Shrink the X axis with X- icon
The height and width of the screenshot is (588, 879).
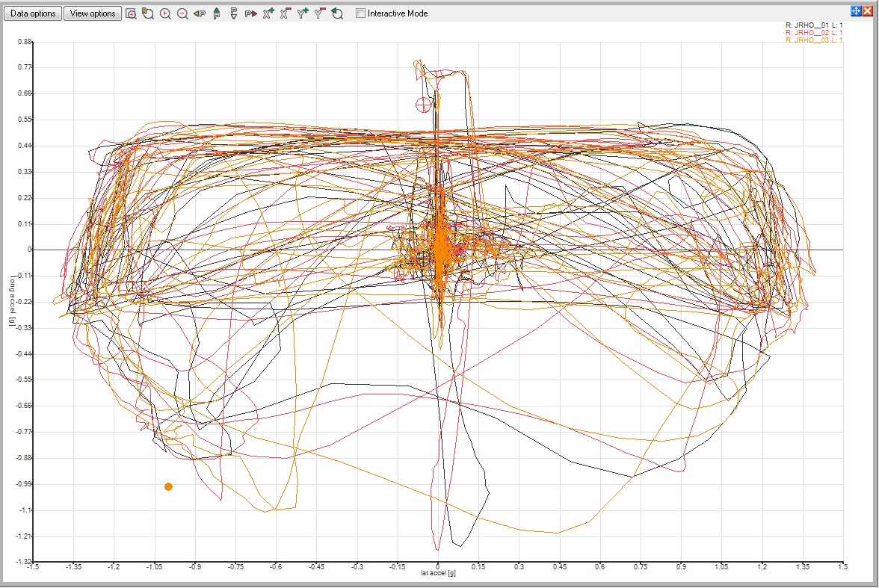[286, 13]
